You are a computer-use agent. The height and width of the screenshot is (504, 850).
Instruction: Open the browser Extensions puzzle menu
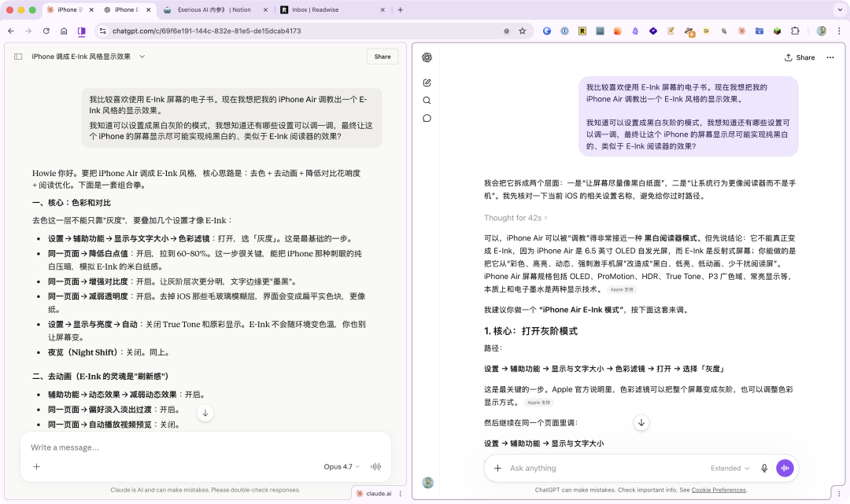point(795,31)
